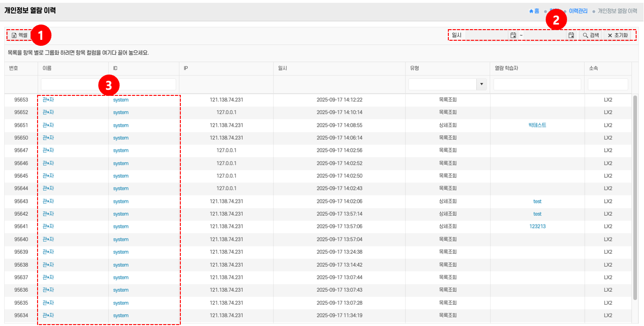644x326 pixels.
Task: Expand the 유형 filter dropdown
Action: tap(481, 84)
